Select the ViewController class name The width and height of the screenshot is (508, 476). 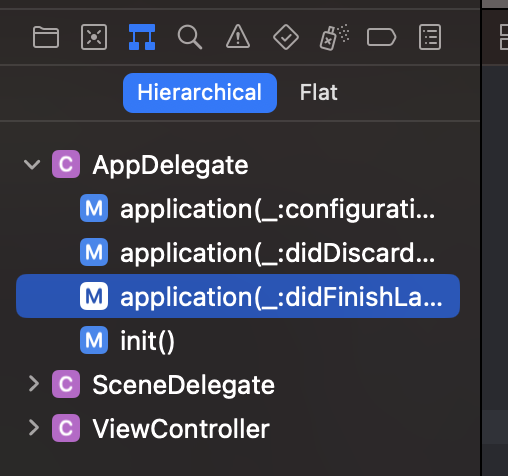click(x=181, y=429)
